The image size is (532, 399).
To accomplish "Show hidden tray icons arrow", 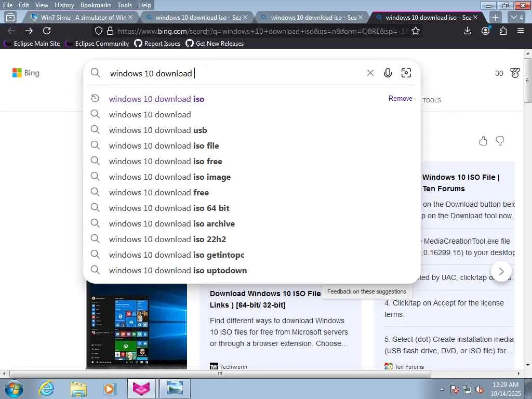I will pyautogui.click(x=442, y=389).
